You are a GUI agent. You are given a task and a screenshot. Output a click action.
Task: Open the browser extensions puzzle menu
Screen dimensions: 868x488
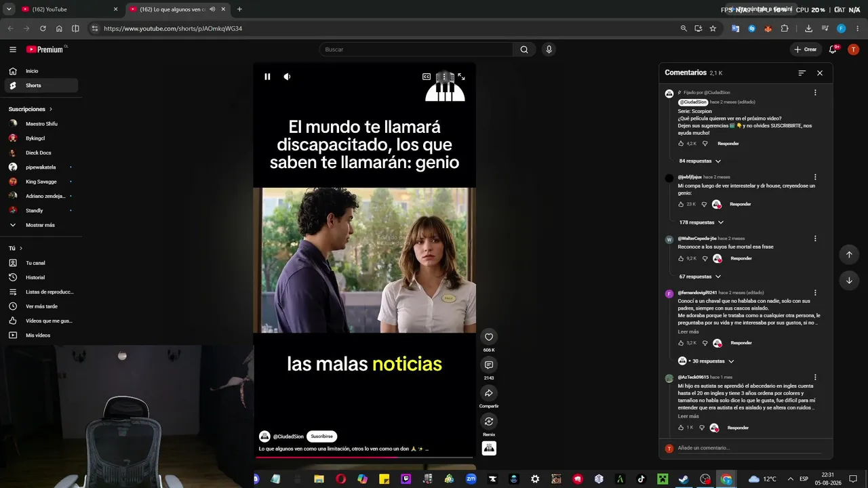(x=785, y=28)
